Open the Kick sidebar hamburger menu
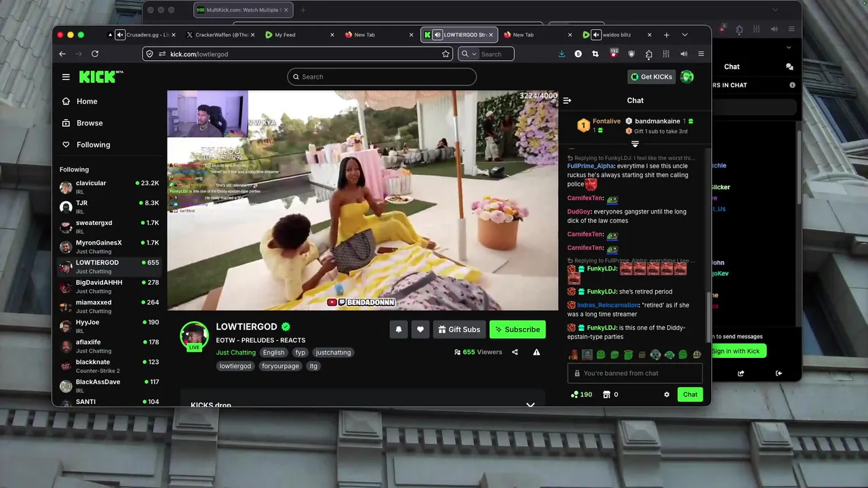 [66, 77]
